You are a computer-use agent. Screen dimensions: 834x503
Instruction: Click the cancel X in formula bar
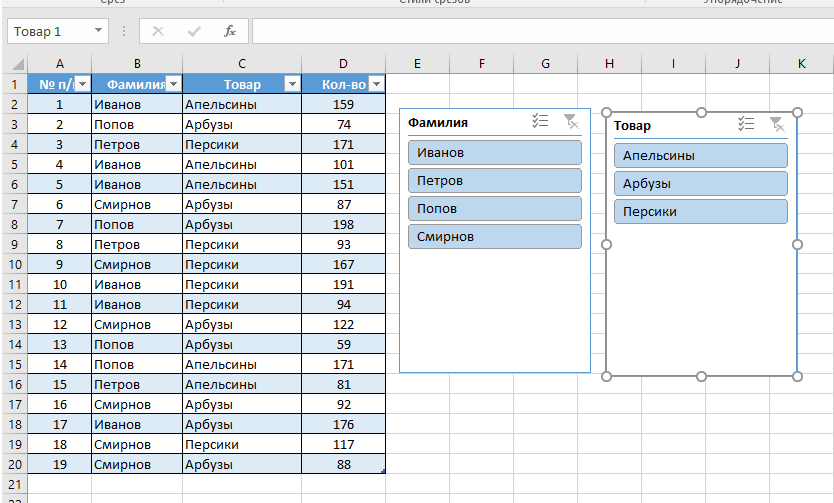point(158,31)
